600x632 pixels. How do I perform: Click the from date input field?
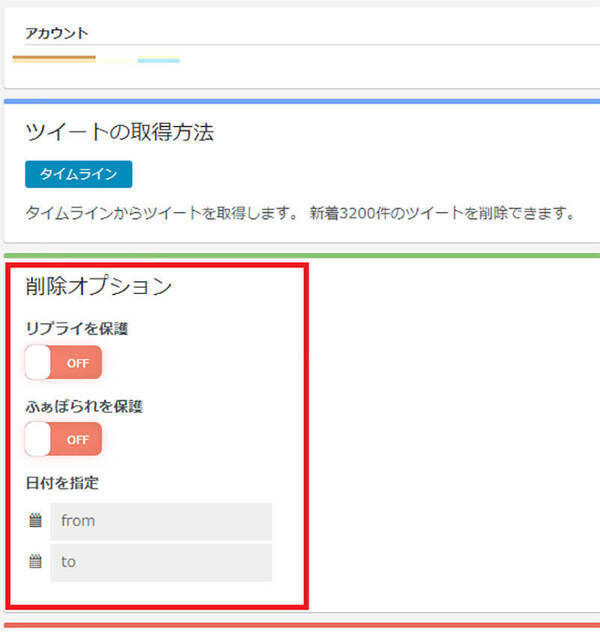tap(161, 521)
